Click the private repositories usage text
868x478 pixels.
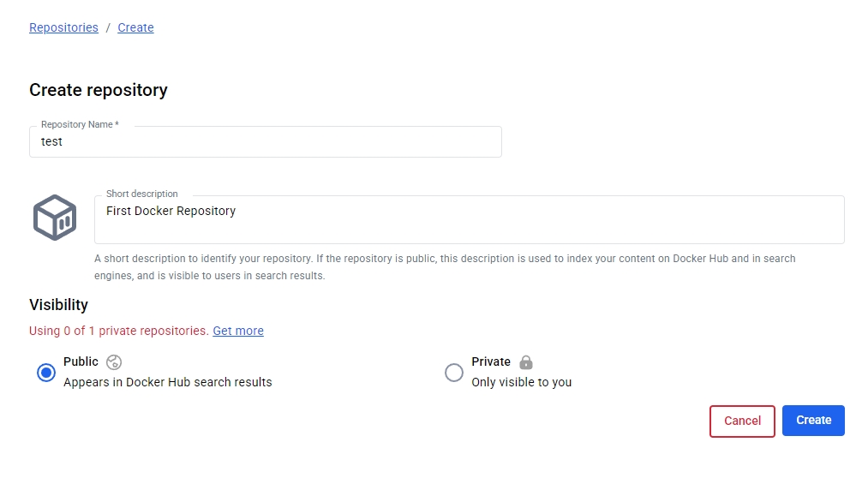(x=119, y=331)
